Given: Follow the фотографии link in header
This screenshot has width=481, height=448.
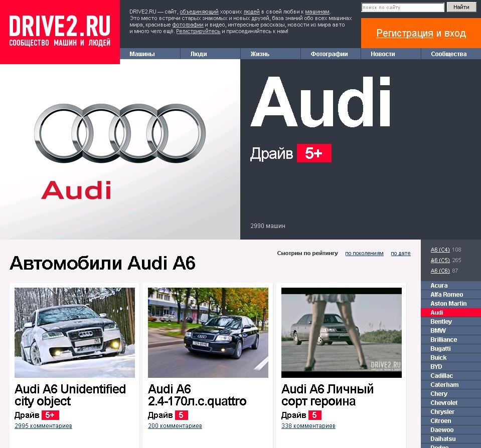Looking at the screenshot, I should tap(188, 25).
